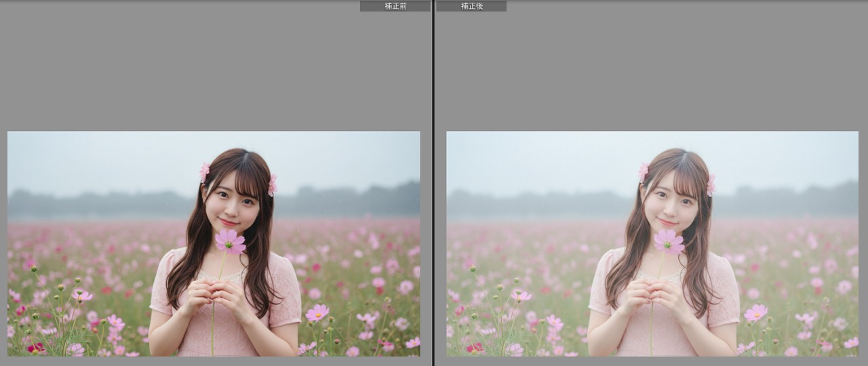Screen dimensions: 868x366
Task: Click the 補正後 label above the right photo
Action: 471,6
